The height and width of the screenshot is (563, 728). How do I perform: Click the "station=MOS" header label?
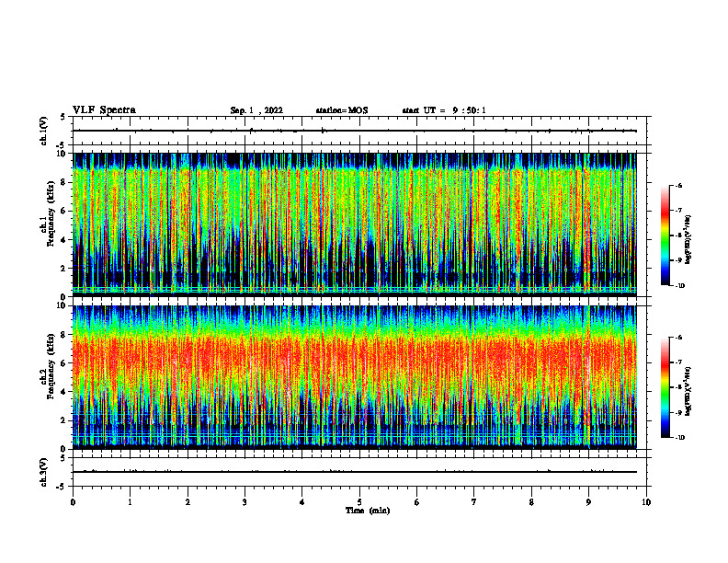coord(342,110)
